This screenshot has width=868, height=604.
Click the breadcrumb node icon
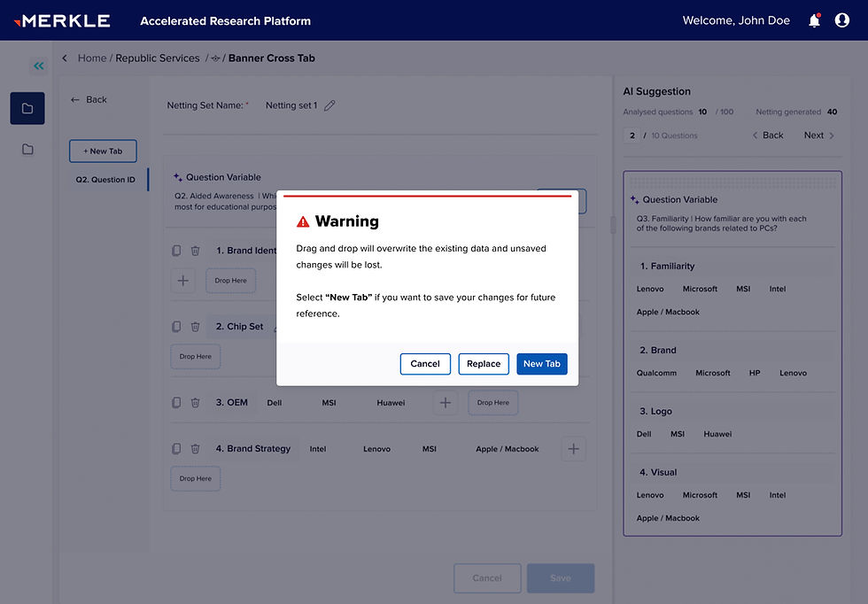pos(216,58)
